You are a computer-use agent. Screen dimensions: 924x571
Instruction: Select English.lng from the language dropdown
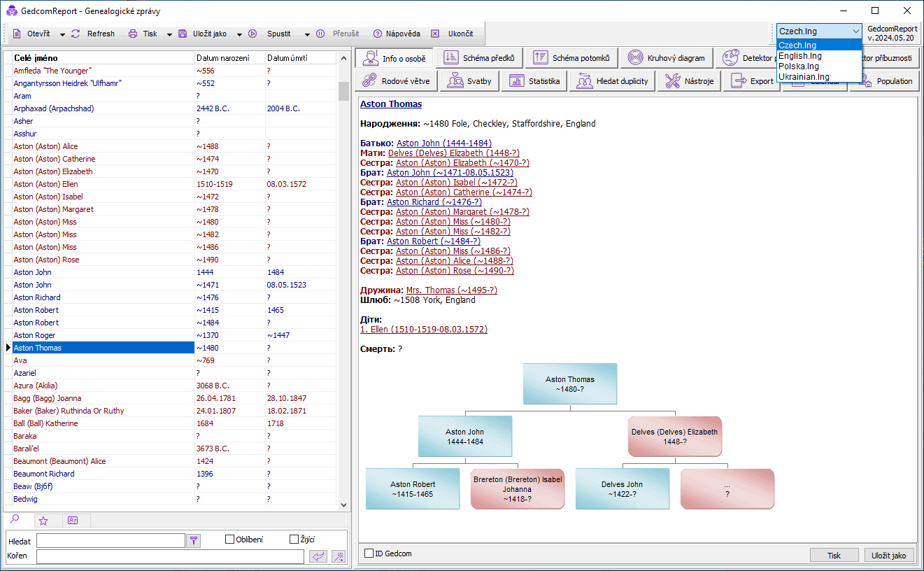800,56
